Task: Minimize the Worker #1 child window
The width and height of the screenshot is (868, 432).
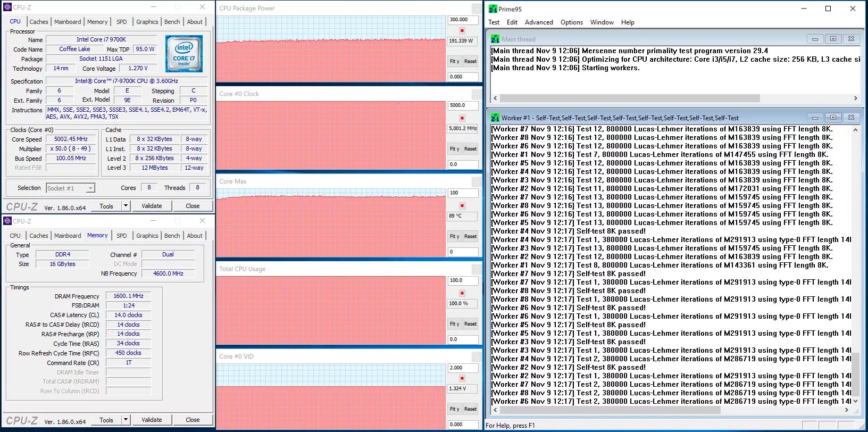Action: [x=815, y=118]
